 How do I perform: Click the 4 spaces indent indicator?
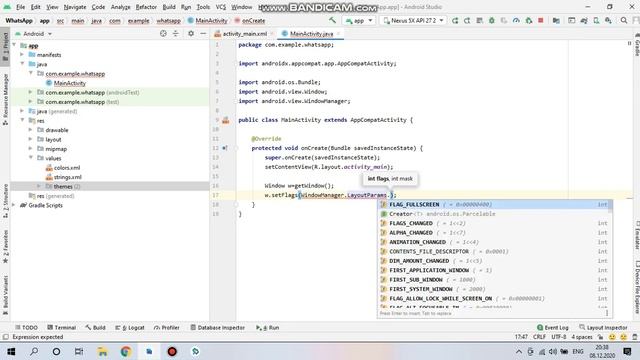[582, 337]
